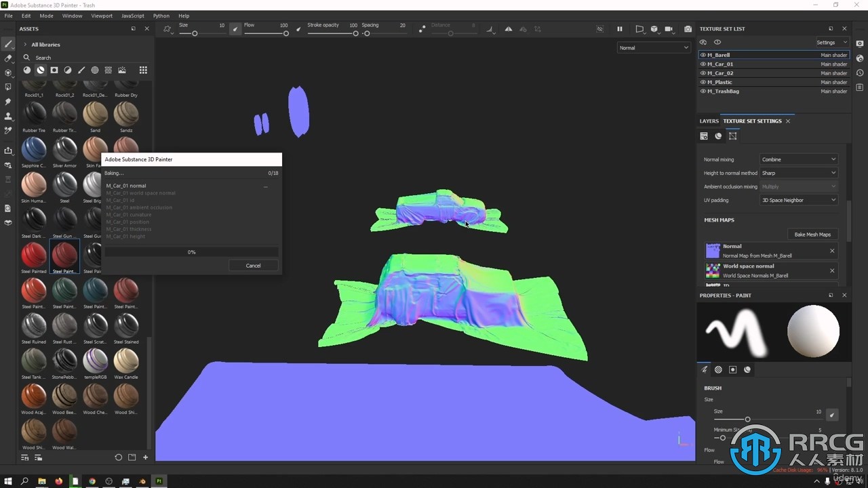Open the Python menu
This screenshot has width=868, height=488.
161,16
